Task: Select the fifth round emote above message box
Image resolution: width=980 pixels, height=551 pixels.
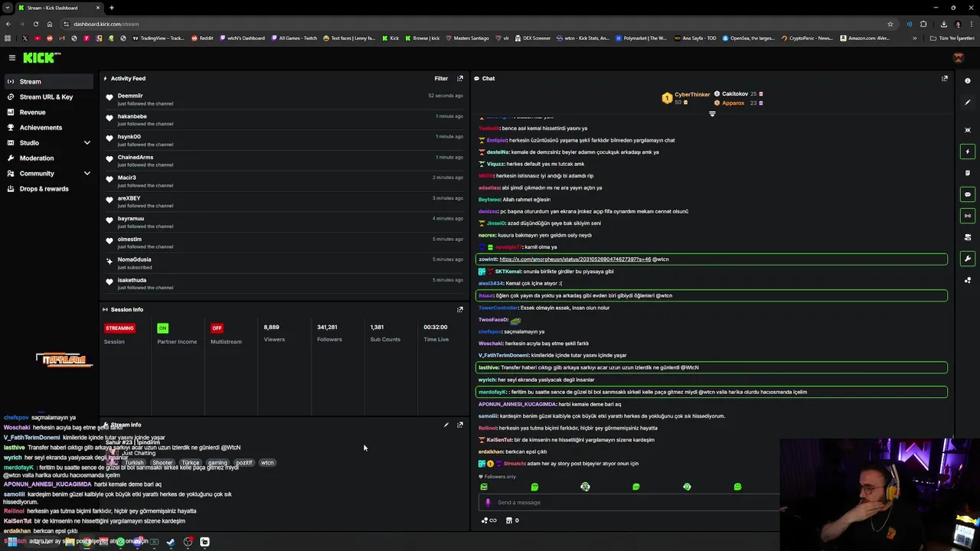Action: point(687,487)
